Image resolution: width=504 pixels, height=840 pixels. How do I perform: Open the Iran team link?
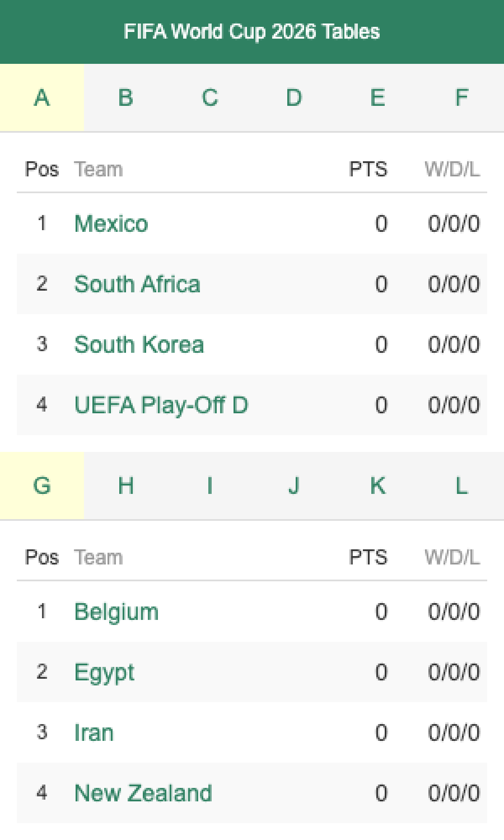(94, 732)
